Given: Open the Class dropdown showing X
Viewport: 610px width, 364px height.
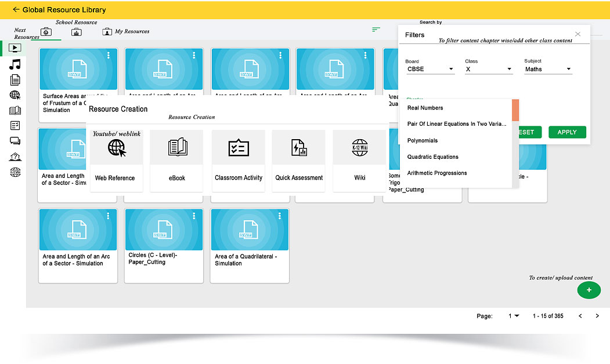Looking at the screenshot, I should 489,69.
